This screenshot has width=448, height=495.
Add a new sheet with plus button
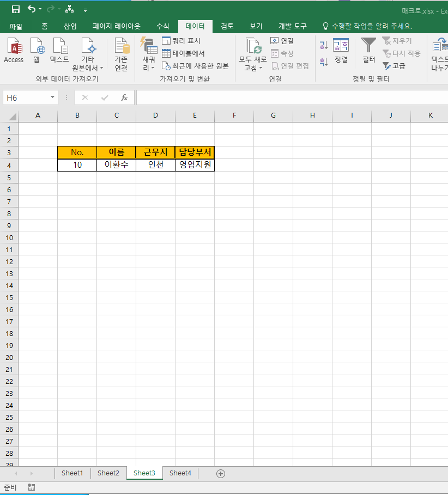click(221, 474)
